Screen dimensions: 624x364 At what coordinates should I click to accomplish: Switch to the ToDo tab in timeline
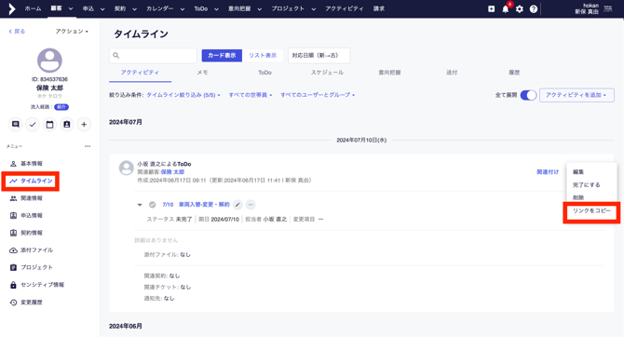265,73
